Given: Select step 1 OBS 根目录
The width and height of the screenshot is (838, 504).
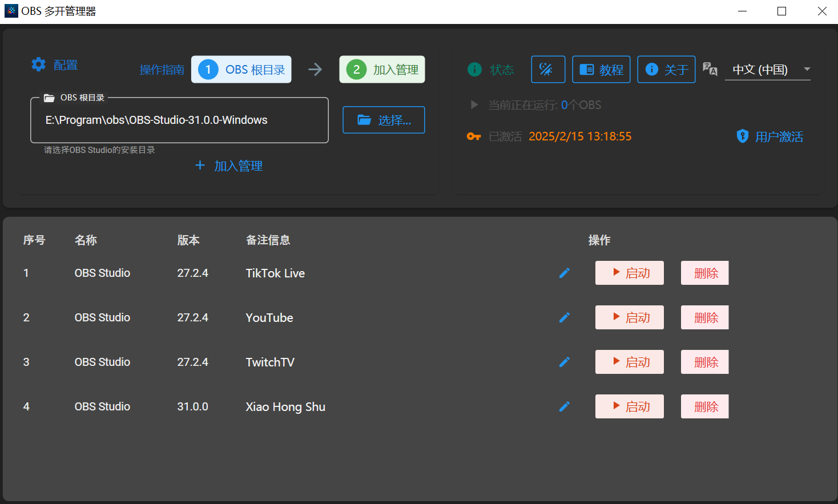Looking at the screenshot, I should (x=241, y=70).
